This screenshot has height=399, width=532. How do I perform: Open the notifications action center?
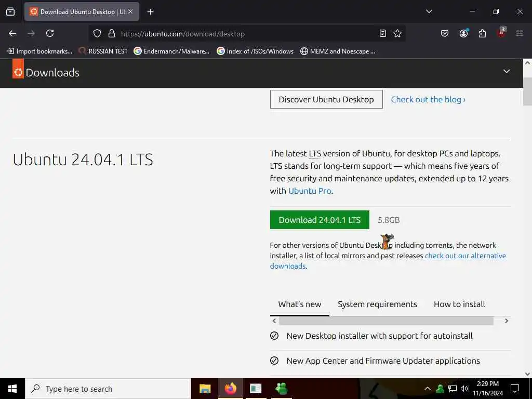tap(515, 389)
